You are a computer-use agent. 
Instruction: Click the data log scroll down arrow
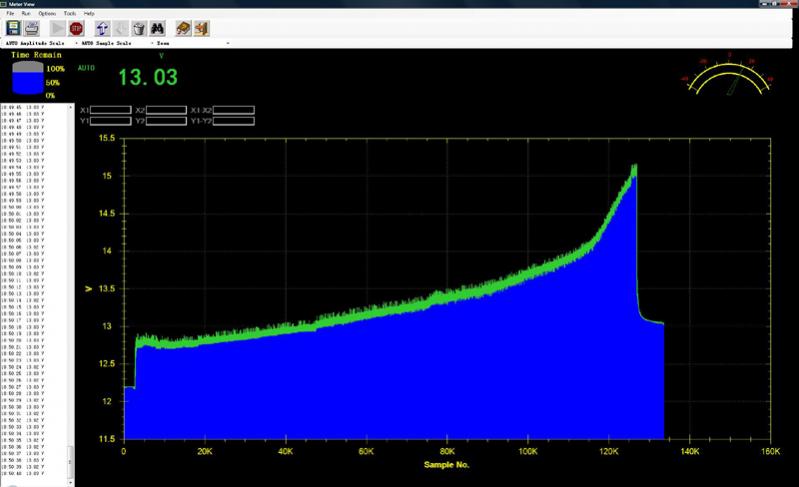70,482
